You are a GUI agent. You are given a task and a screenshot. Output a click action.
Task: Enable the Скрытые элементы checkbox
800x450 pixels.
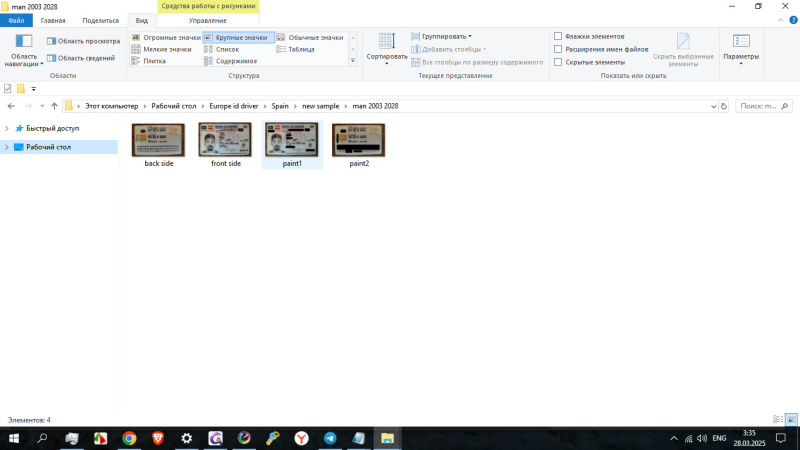pyautogui.click(x=558, y=62)
